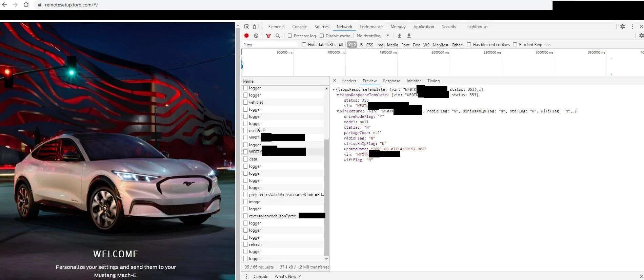Switch to the Console tab
This screenshot has height=280, width=644.
pos(300,27)
